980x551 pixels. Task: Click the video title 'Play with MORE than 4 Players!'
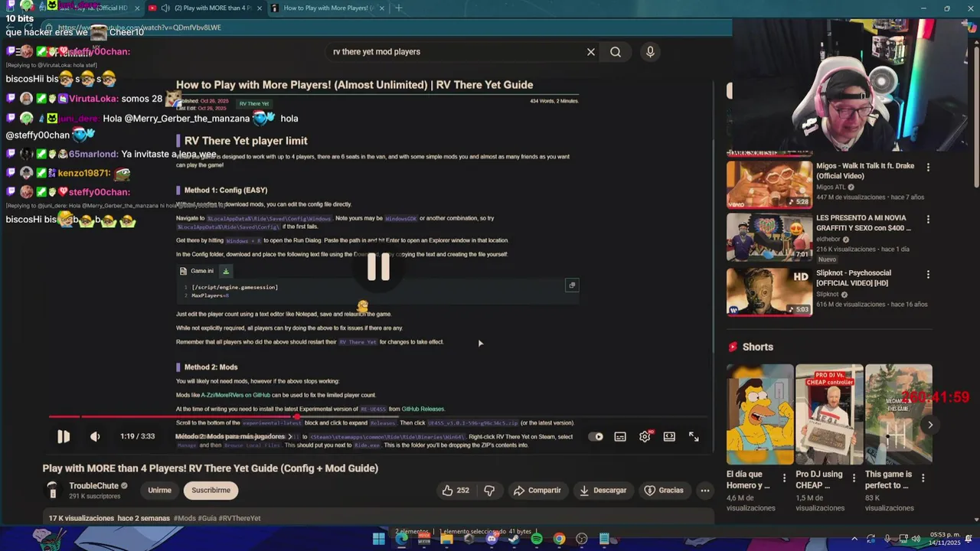click(211, 468)
